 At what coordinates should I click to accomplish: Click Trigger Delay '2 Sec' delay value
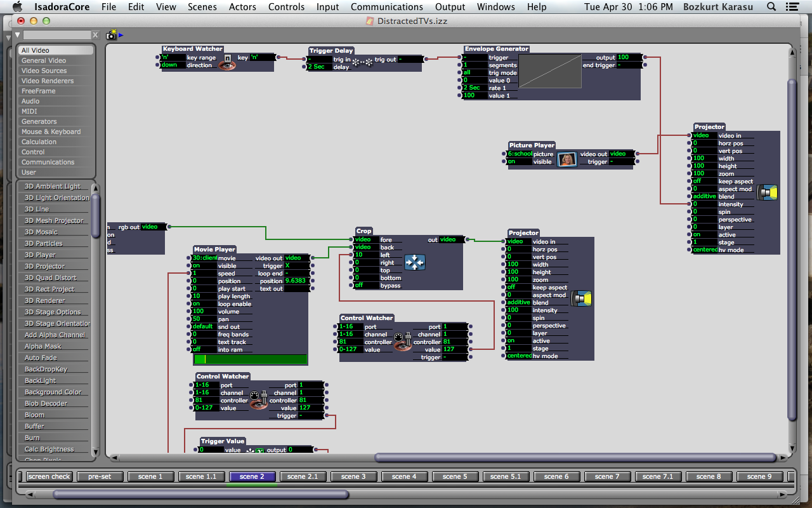[319, 67]
